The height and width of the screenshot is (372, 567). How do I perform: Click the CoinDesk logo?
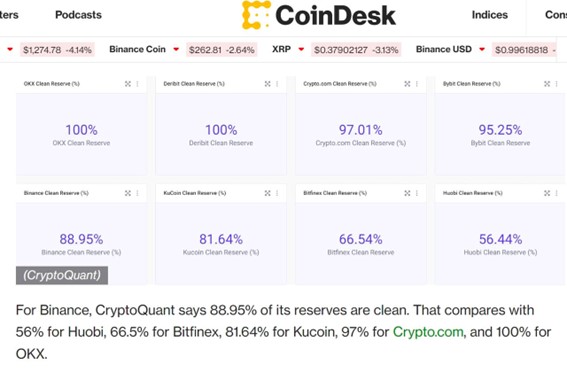click(319, 15)
